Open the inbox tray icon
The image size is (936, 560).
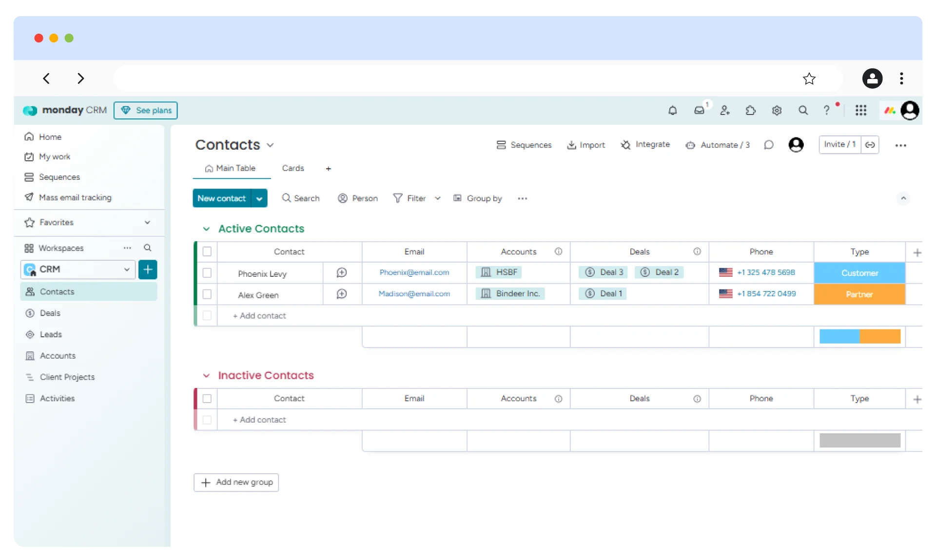pyautogui.click(x=699, y=111)
